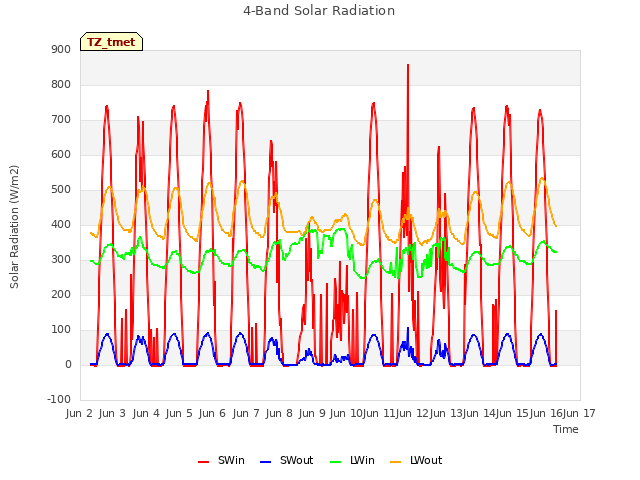Click the Jun 14 x-axis label
The height and width of the screenshot is (480, 640).
point(479,413)
